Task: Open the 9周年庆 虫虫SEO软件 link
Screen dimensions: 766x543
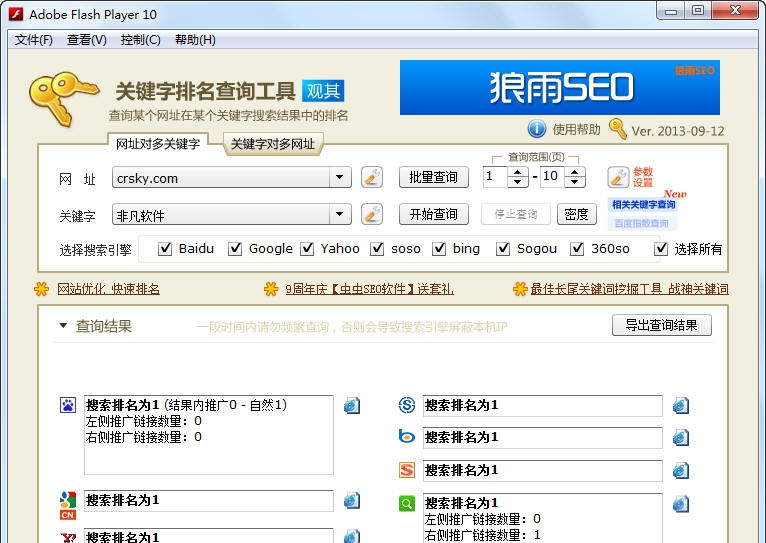Action: pyautogui.click(x=369, y=289)
